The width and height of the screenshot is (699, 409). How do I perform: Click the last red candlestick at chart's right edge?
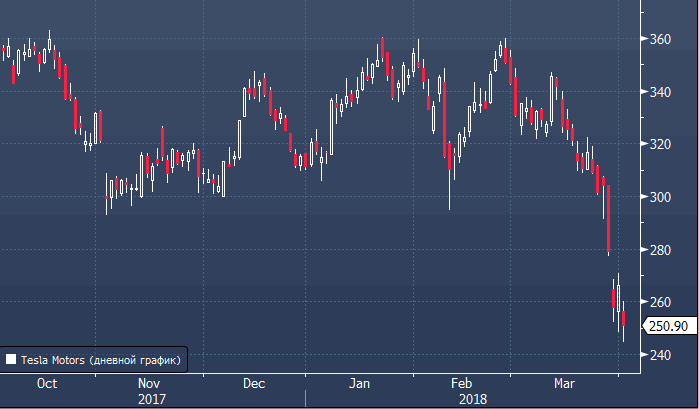(623, 320)
